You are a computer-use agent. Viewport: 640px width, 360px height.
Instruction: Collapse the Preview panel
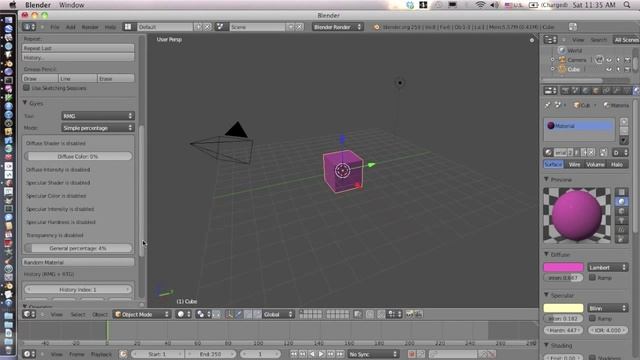pos(547,179)
